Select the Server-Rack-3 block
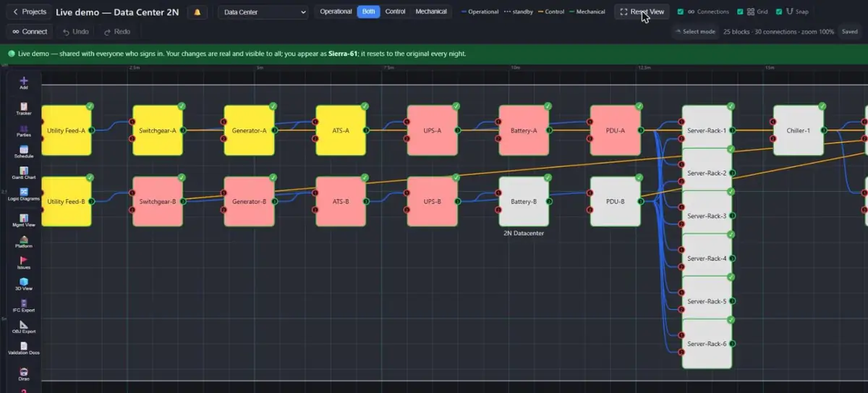This screenshot has height=393, width=868. click(707, 216)
